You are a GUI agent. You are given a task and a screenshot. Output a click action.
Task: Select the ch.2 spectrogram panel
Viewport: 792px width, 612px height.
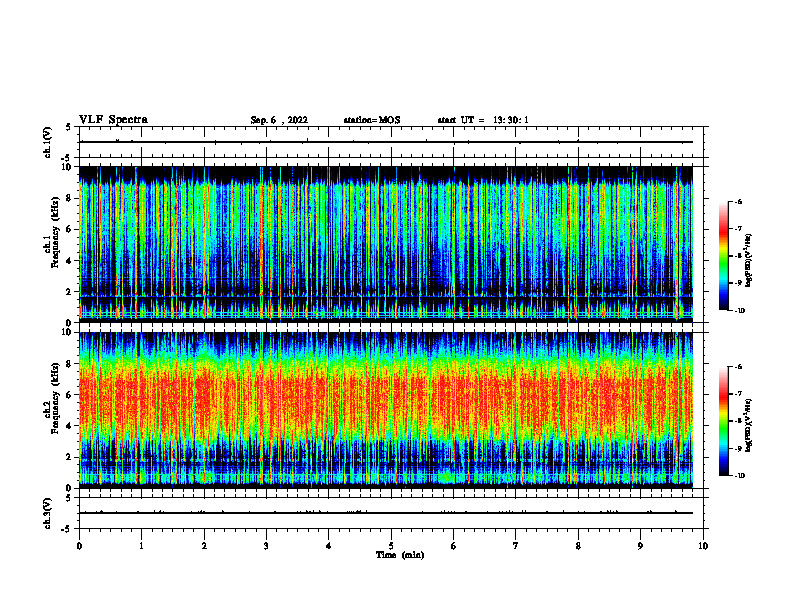click(x=386, y=410)
